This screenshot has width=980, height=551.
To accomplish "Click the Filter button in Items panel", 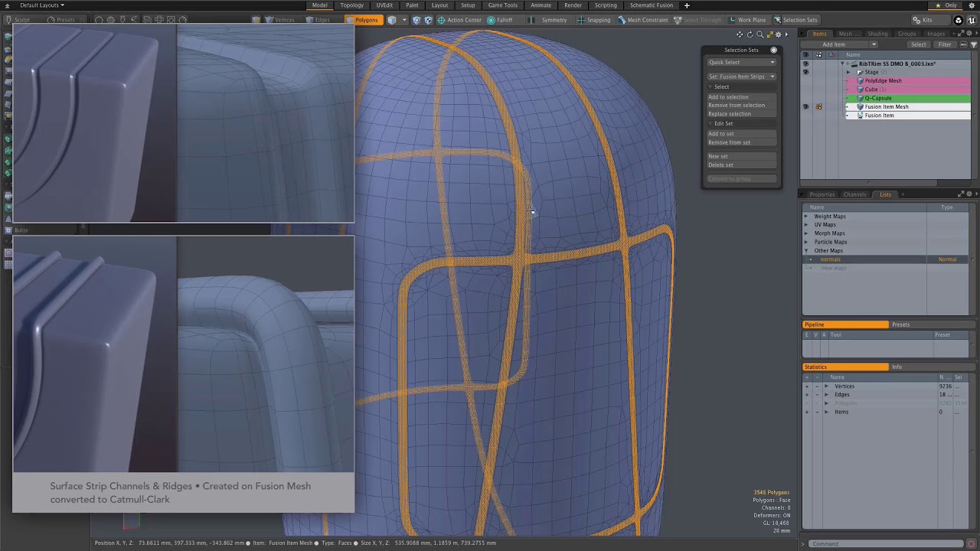I will click(945, 44).
